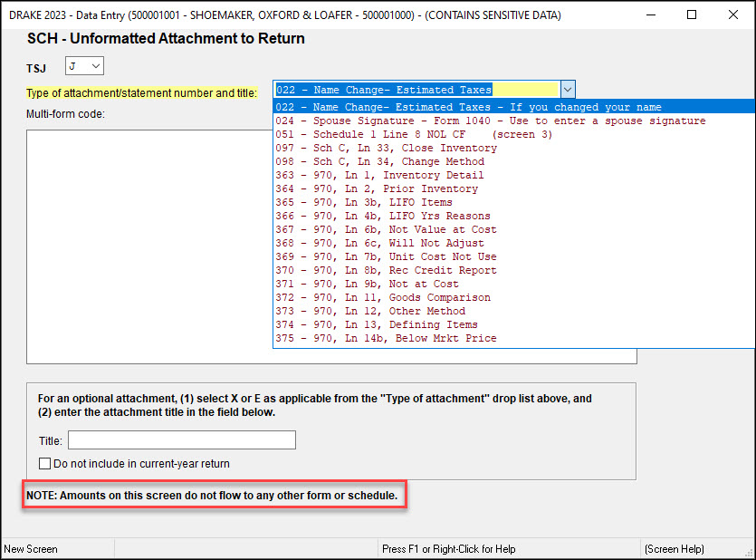The height and width of the screenshot is (560, 756).
Task: Pick 365 - 970, Ln 3b, LIFO Items
Action: coord(514,202)
